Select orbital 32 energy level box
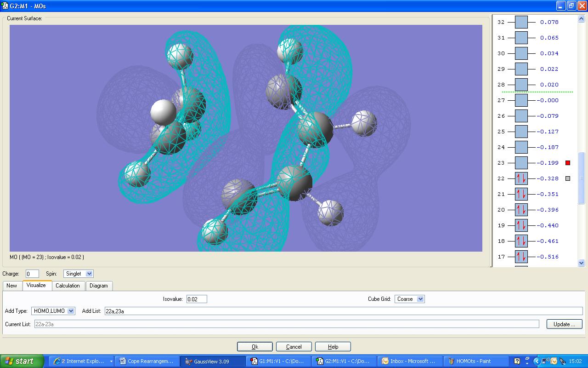Image resolution: width=588 pixels, height=368 pixels. point(521,22)
